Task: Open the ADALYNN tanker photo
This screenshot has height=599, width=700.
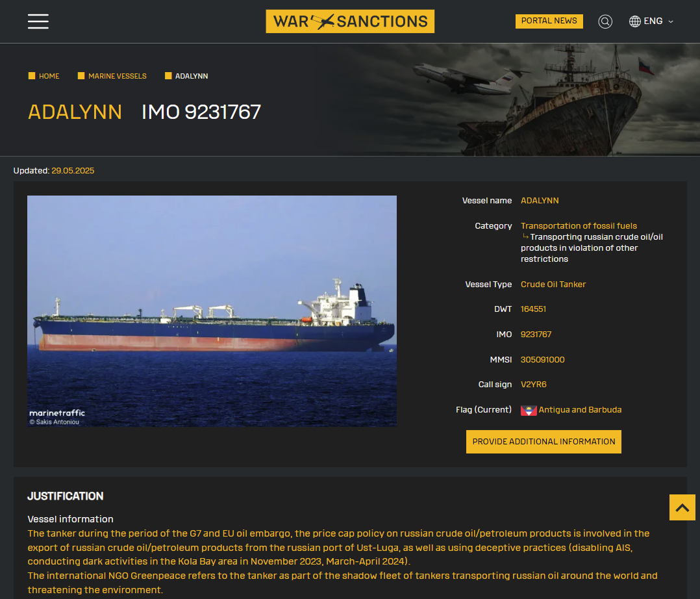Action: pyautogui.click(x=212, y=311)
